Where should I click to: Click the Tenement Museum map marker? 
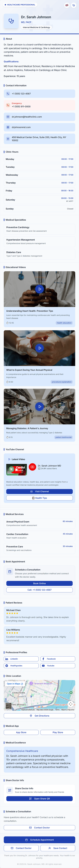[x=31, y=683]
